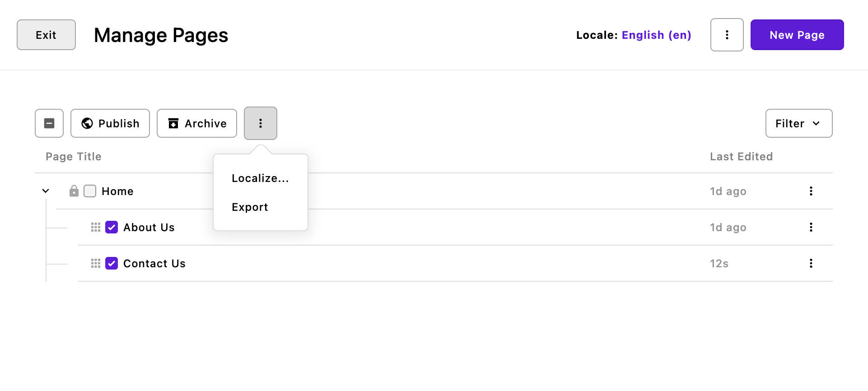Uncheck the Contact Us checkbox
The width and height of the screenshot is (868, 391).
coord(112,263)
